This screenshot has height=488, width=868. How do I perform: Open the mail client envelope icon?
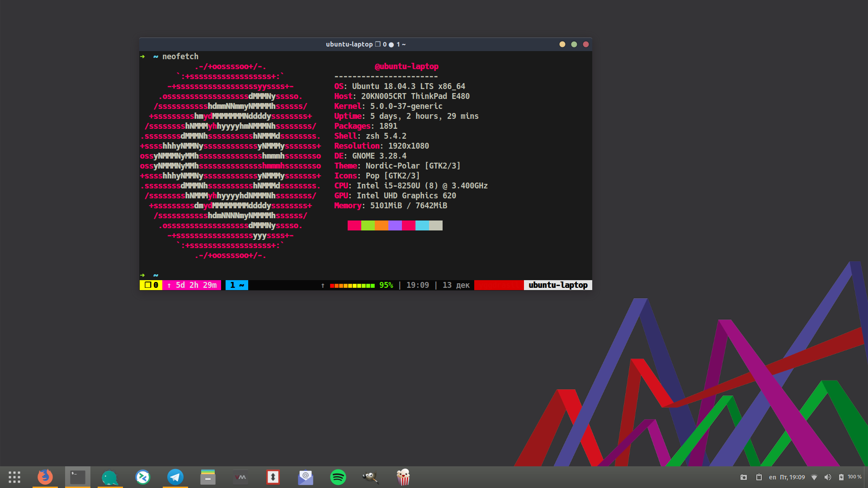click(306, 477)
